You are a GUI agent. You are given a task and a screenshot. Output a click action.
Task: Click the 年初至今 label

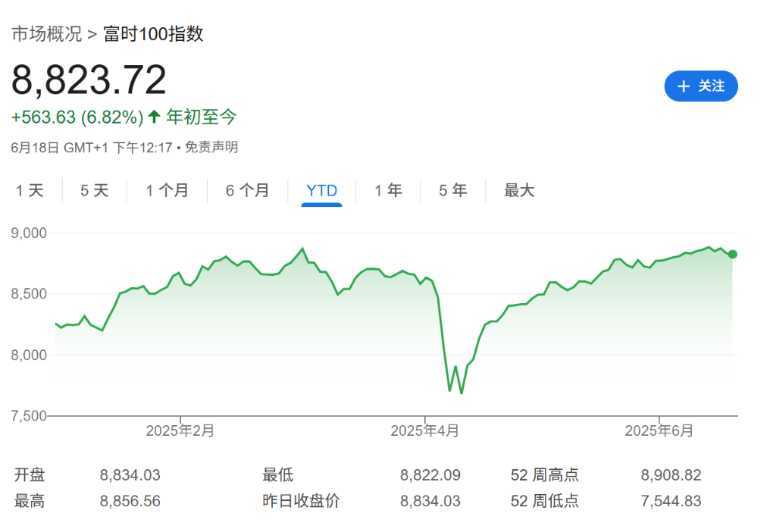tap(201, 117)
